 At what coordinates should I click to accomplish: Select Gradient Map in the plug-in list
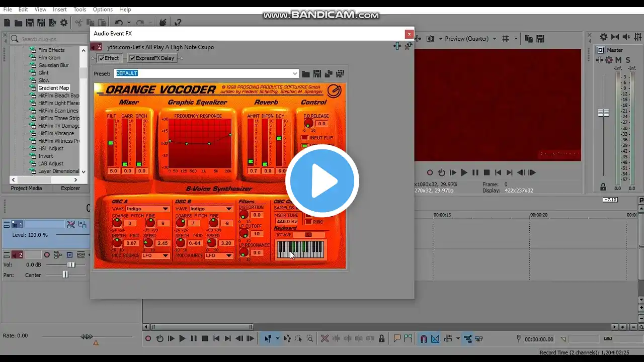coord(53,88)
